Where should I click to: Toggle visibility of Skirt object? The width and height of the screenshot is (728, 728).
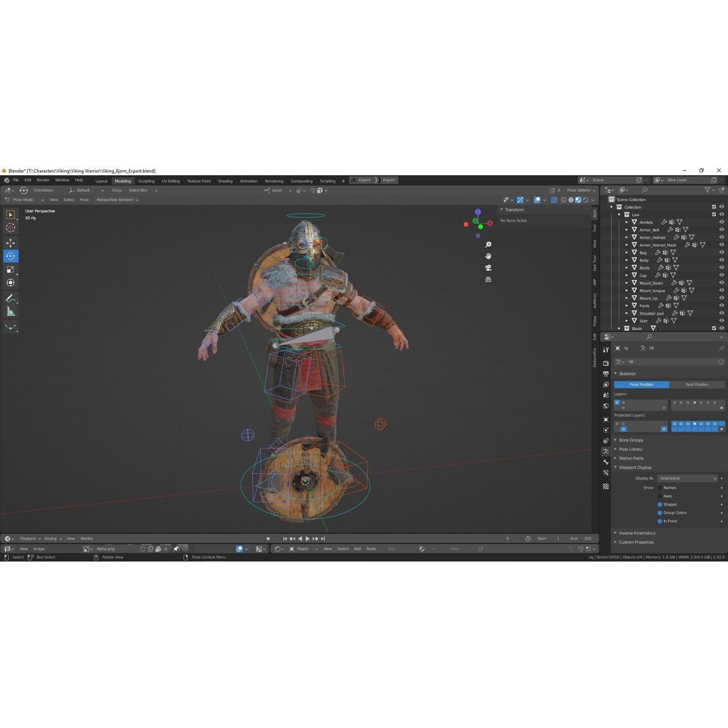point(721,320)
